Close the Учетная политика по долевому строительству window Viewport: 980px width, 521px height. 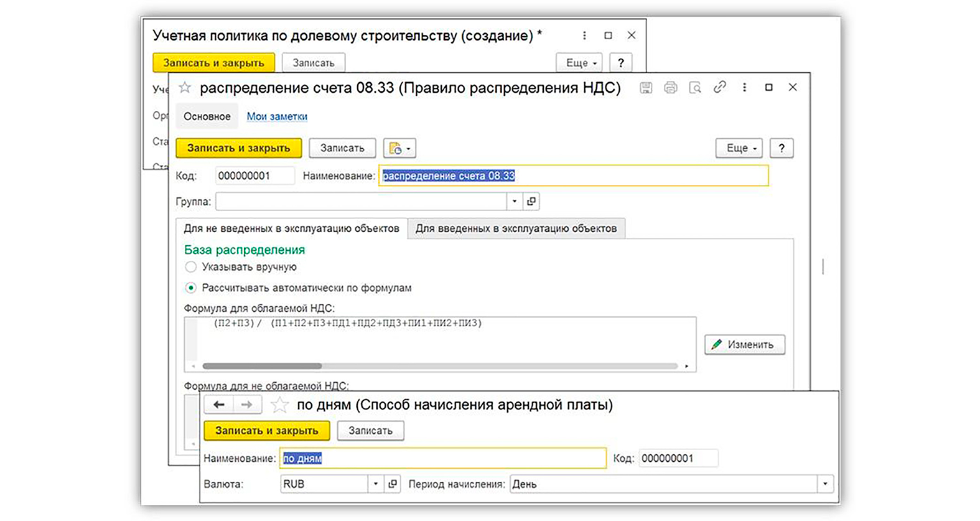tap(632, 35)
